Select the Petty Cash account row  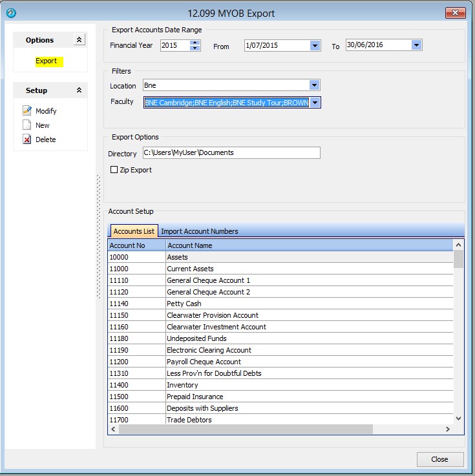click(184, 304)
